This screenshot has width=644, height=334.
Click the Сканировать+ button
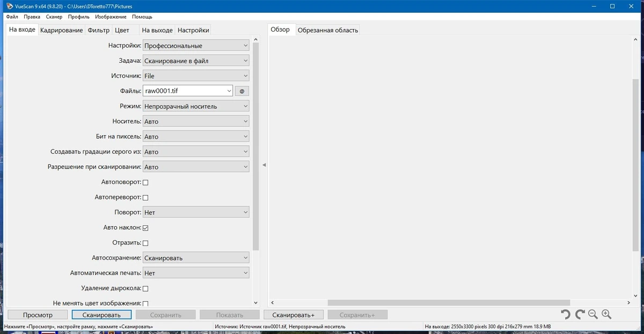coord(294,315)
